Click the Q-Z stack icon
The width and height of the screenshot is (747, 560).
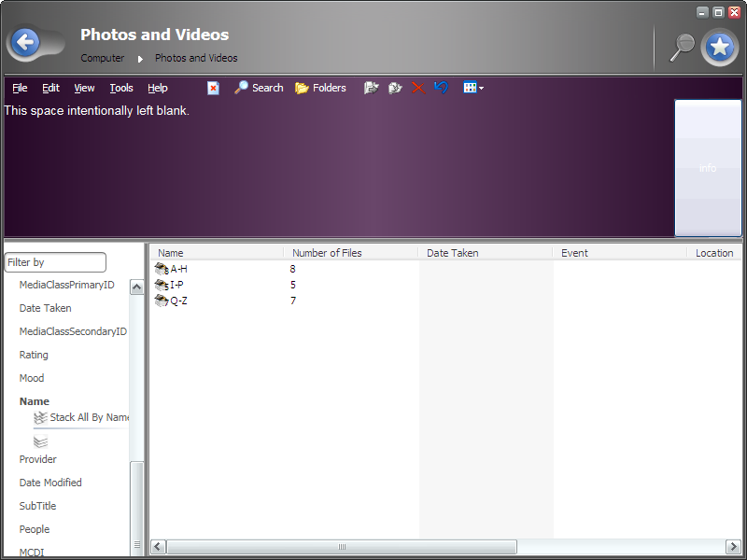(162, 301)
